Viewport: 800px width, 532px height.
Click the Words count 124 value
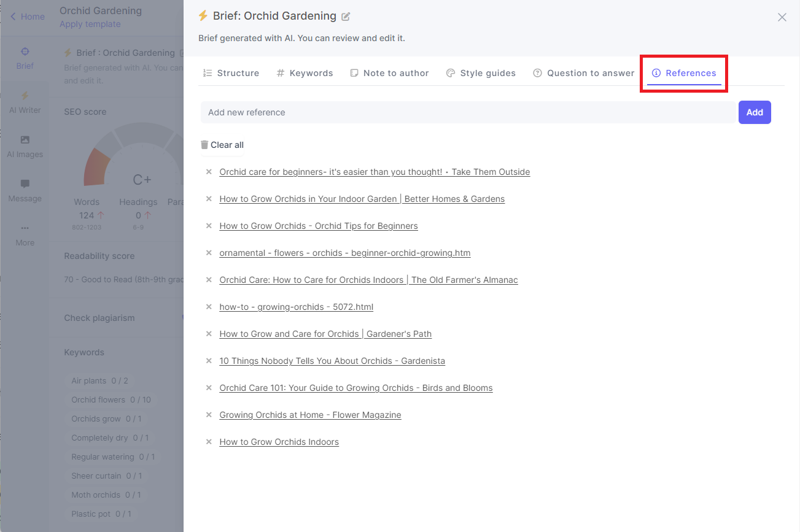87,215
